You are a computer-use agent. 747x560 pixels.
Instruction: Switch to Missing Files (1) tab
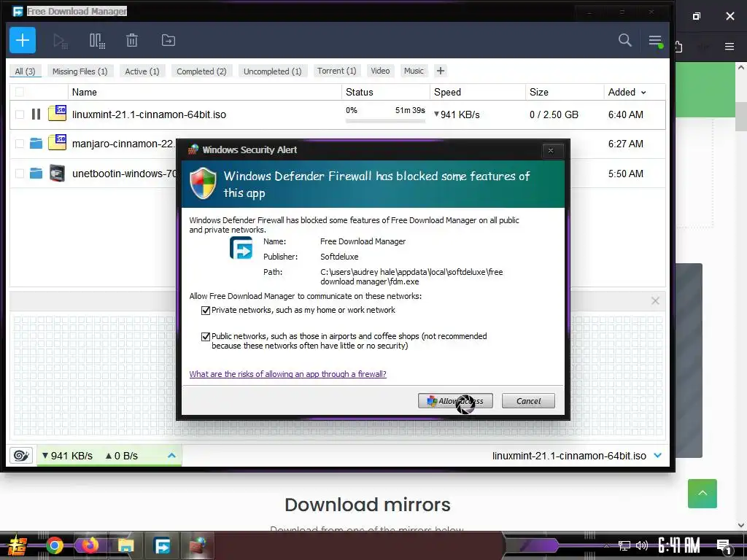coord(80,71)
